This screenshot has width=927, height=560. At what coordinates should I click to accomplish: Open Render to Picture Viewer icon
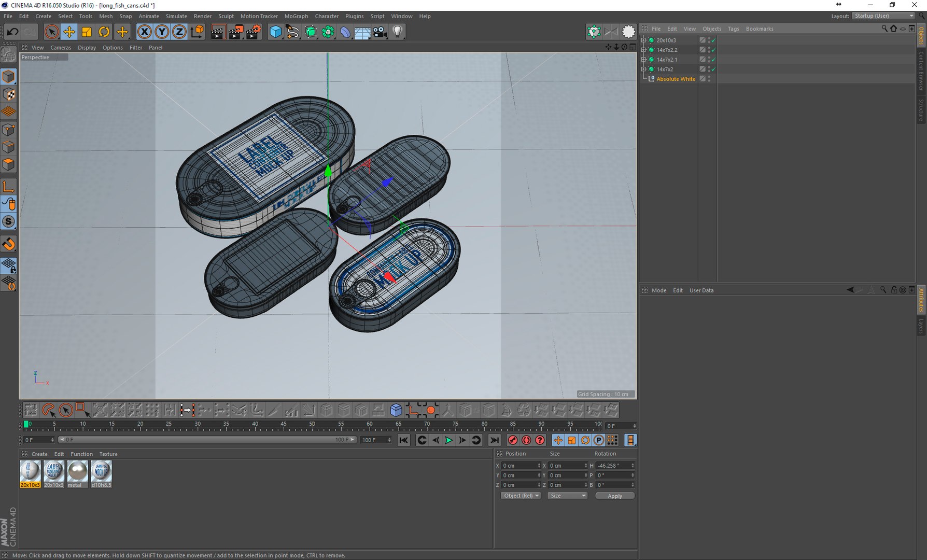point(236,32)
